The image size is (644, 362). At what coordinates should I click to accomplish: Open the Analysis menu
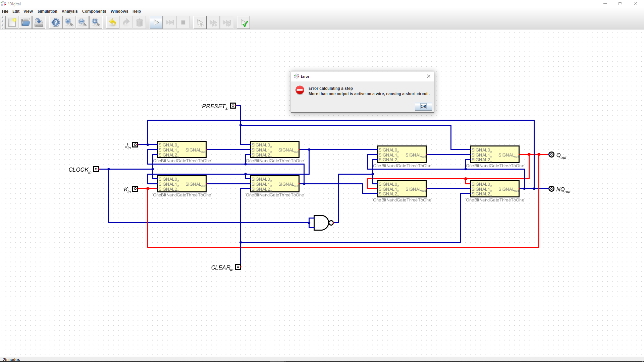click(x=69, y=11)
